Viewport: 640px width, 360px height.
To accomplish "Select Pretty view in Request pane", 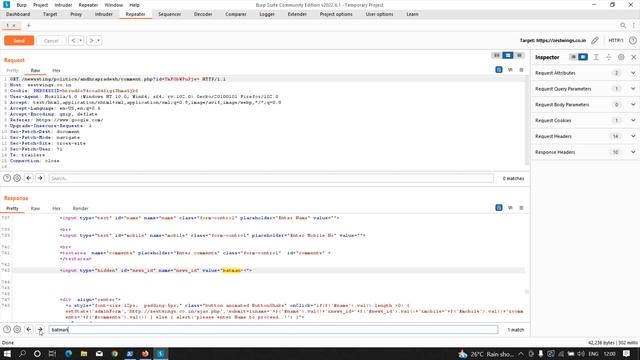I will click(12, 71).
